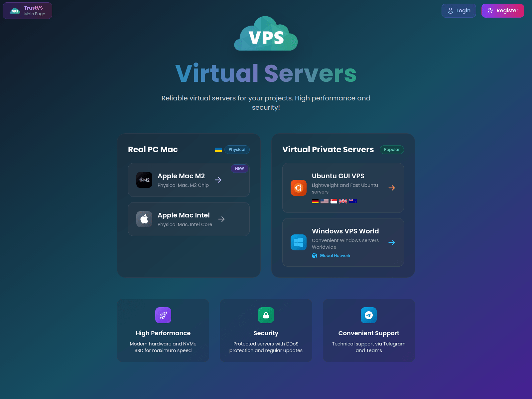532x399 pixels.
Task: Click the United Kingdom flag icon
Action: pos(343,201)
